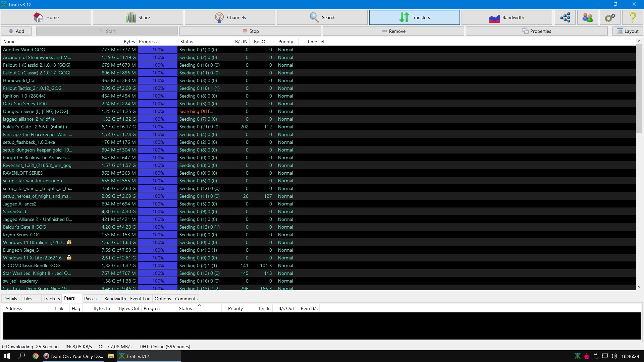Open the DHT network icon button

[565, 17]
